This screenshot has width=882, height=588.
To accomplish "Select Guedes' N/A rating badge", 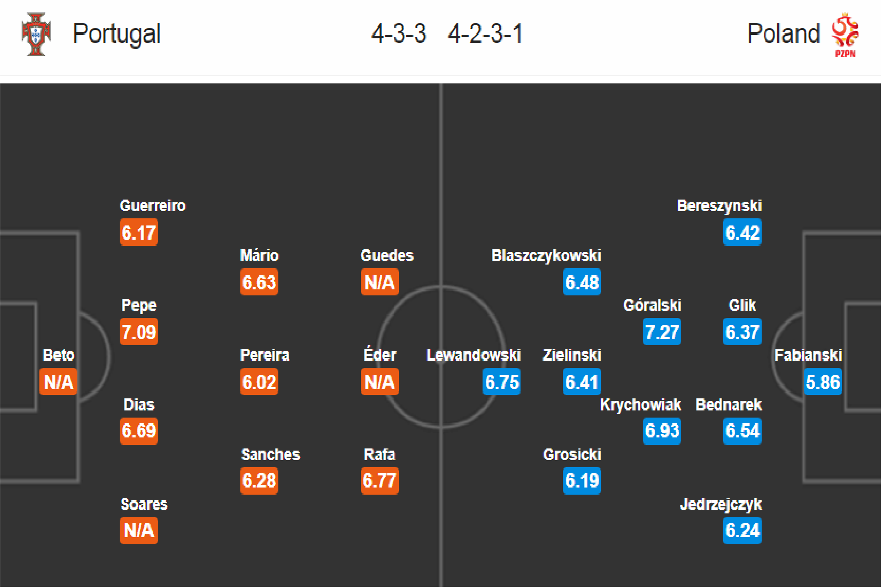I will coord(380,282).
